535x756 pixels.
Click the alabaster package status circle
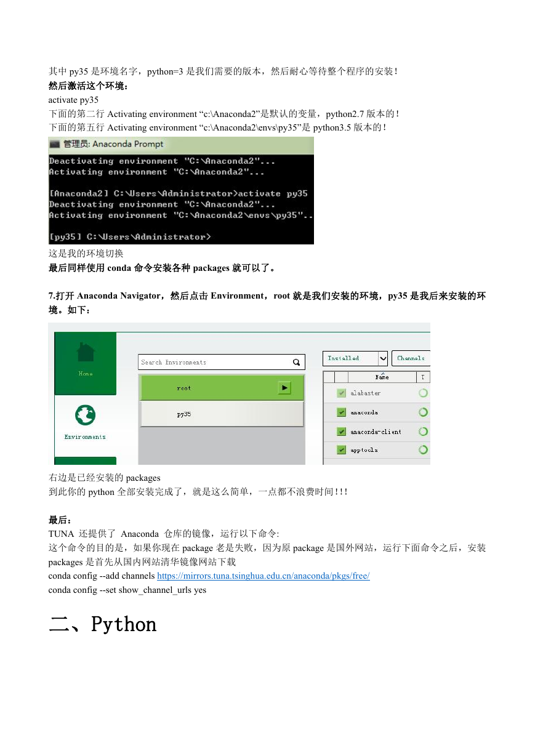point(423,393)
